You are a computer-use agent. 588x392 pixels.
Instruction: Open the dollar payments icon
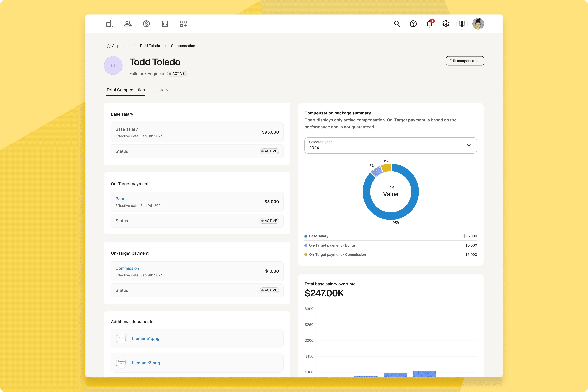click(146, 24)
